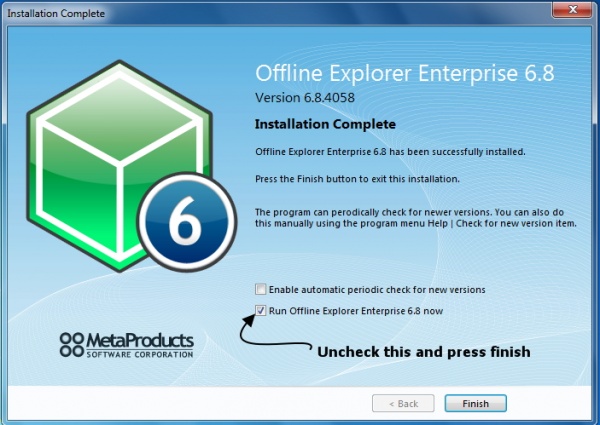Click the Finish button
600x425 pixels.
(x=476, y=403)
